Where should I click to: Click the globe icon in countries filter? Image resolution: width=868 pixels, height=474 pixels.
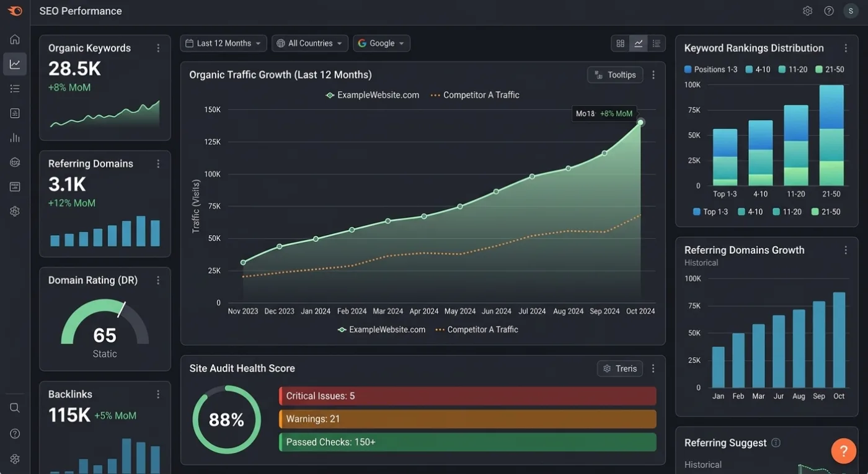281,43
